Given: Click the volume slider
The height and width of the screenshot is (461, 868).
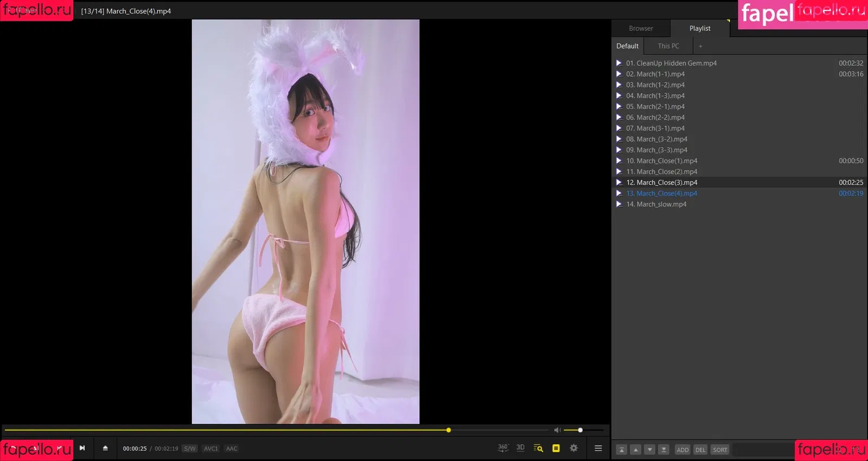Looking at the screenshot, I should coord(583,430).
